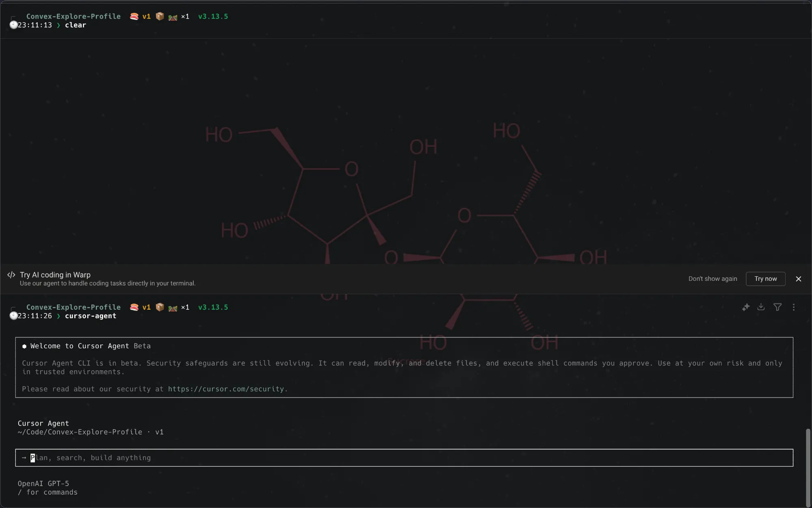Click Convex-Explore-Profile in the lower prompt
Screen dimensions: 812x508
73,307
